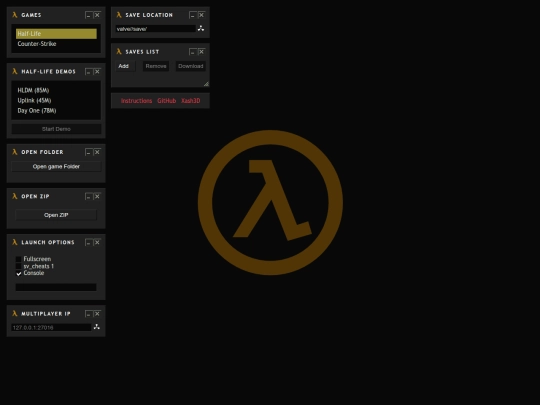This screenshot has width=540, height=405.
Task: Choose the Uplink (45M) demo
Action: point(56,100)
